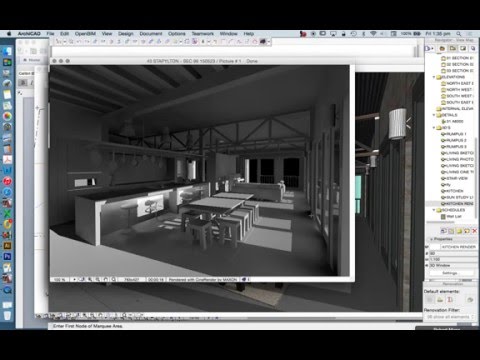Collapse the Properties section
The image size is (480, 360).
click(x=431, y=239)
